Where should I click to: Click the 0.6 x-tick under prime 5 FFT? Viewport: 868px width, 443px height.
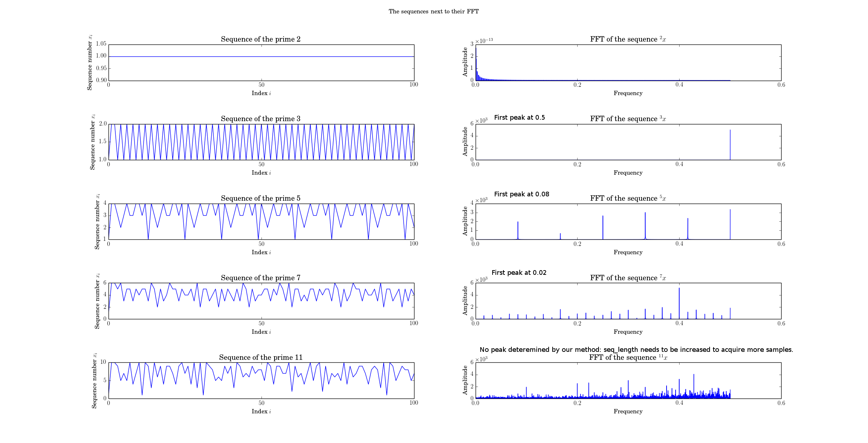click(x=781, y=244)
